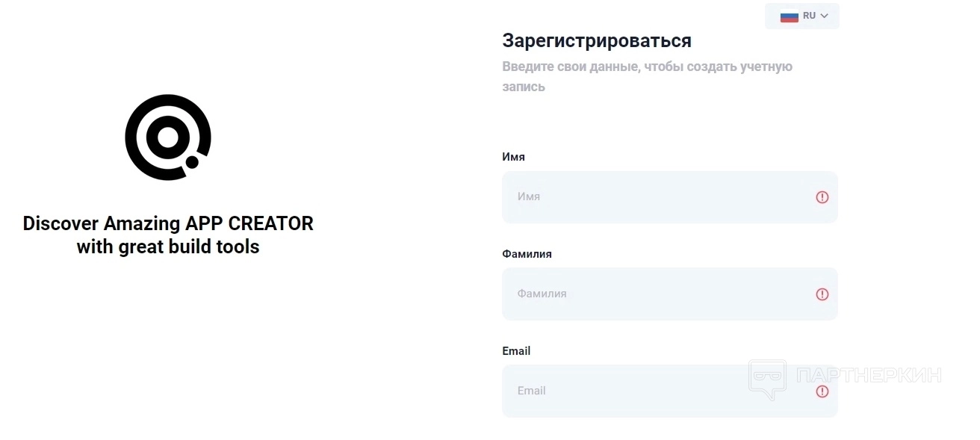Click the Имя field label
980x440 pixels.
[513, 157]
